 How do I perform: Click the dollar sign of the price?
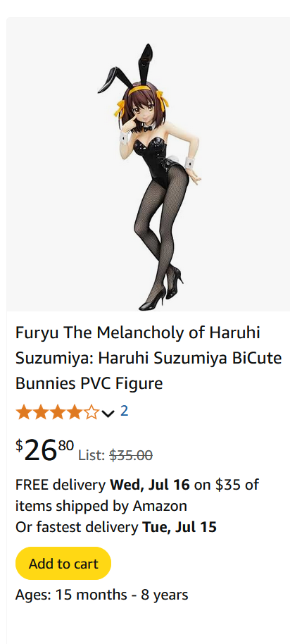(19, 445)
